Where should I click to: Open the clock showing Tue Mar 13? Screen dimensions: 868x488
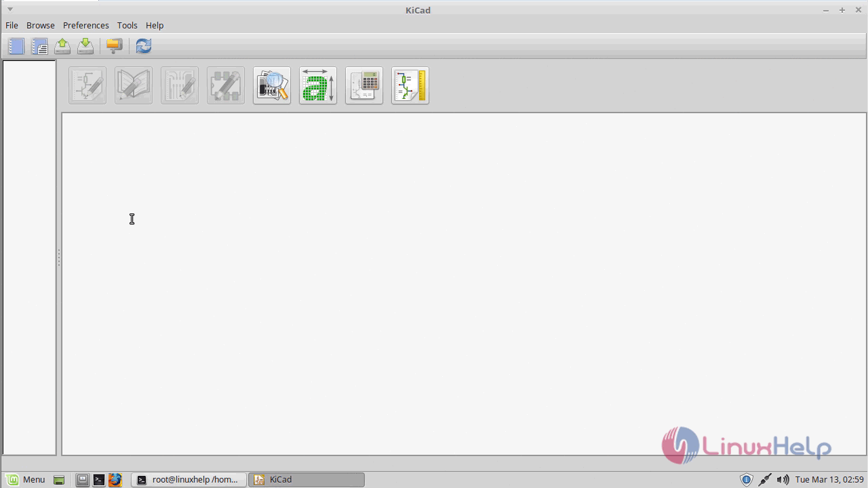(829, 479)
